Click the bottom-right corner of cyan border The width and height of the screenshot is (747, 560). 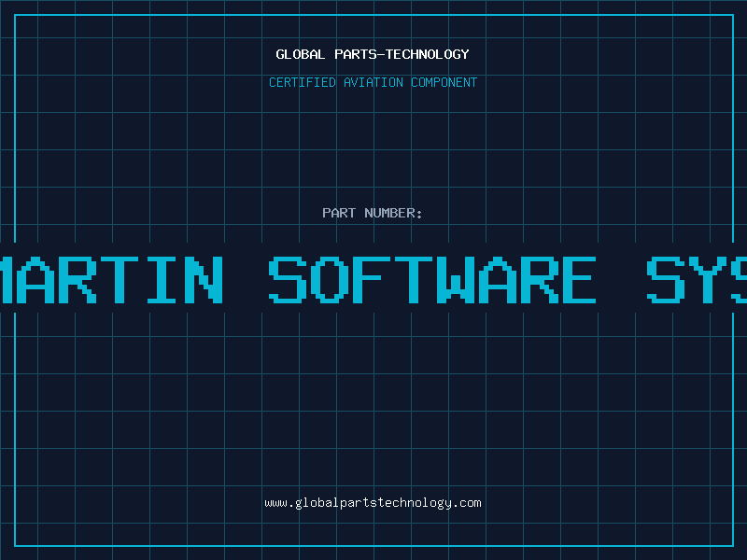pyautogui.click(x=732, y=545)
